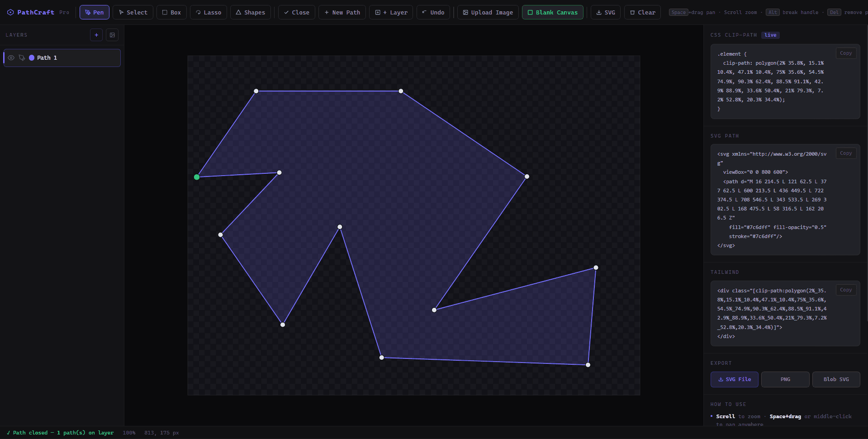Viewport: 868px width, 439px height.
Task: Copy the SVG path code
Action: tap(846, 153)
